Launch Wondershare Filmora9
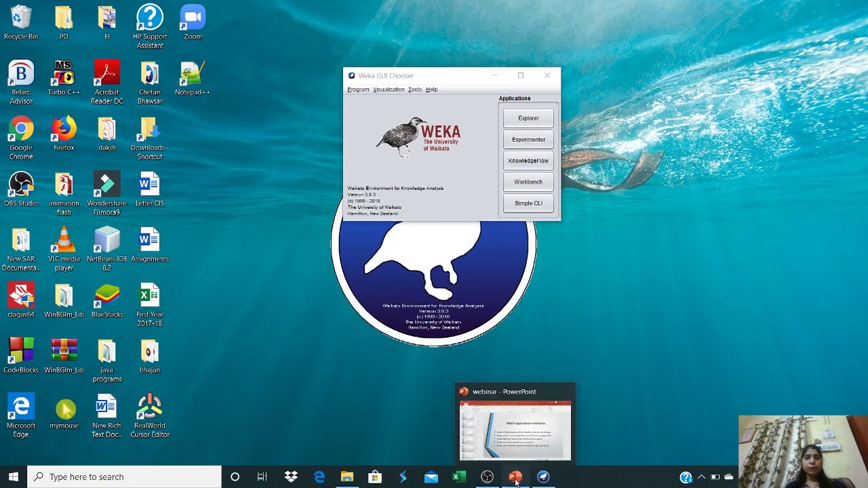This screenshot has height=488, width=868. coord(106,193)
